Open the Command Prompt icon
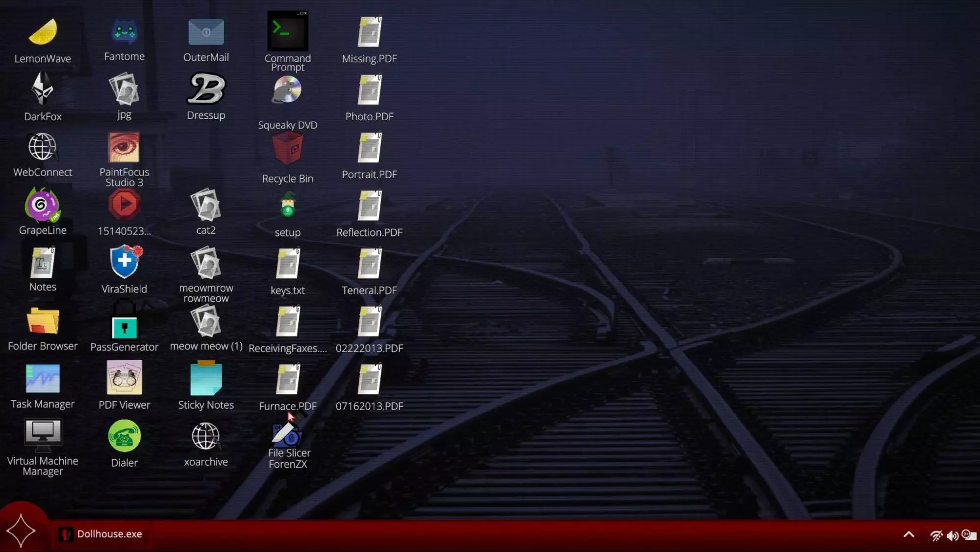The height and width of the screenshot is (552, 980). tap(287, 31)
